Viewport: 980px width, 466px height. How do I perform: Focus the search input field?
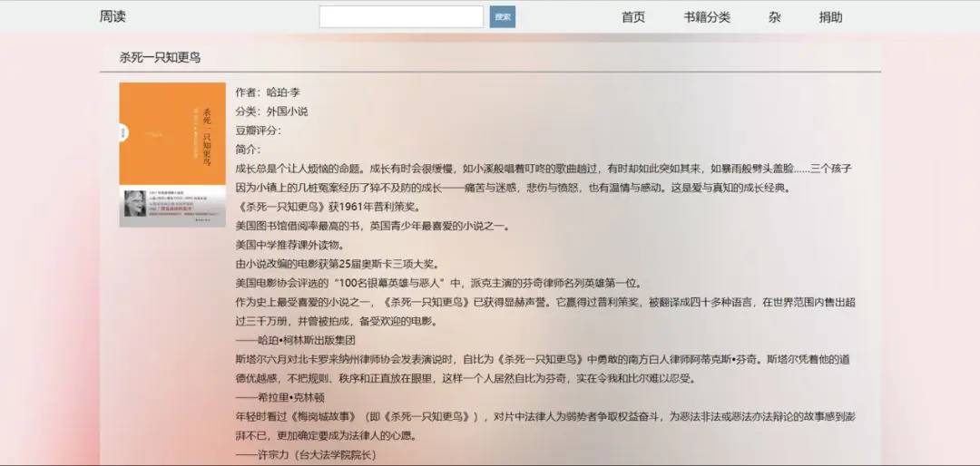401,17
